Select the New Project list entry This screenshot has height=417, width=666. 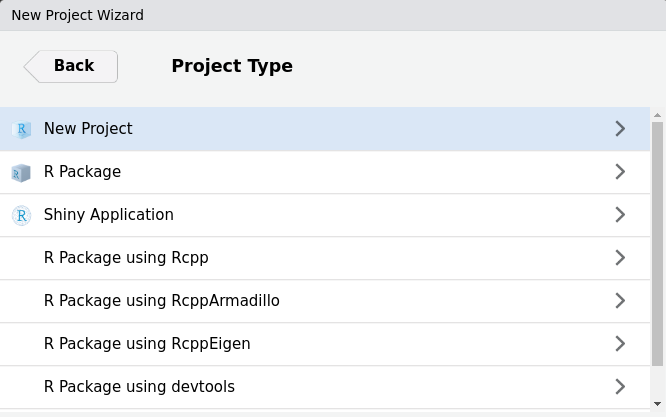point(88,129)
